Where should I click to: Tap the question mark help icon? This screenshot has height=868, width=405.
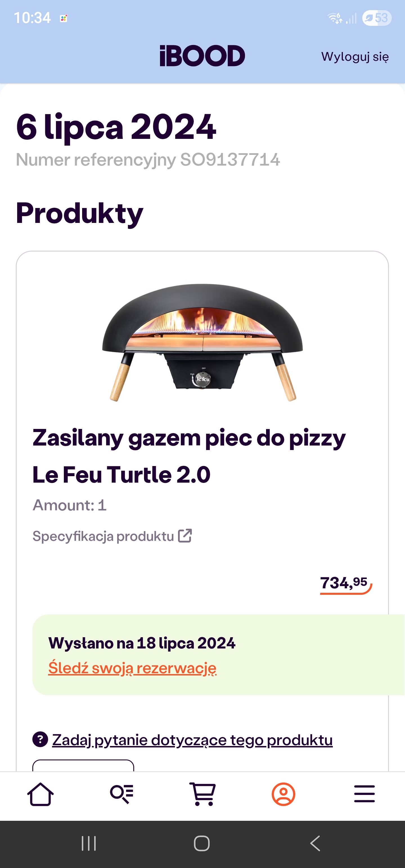pyautogui.click(x=40, y=740)
